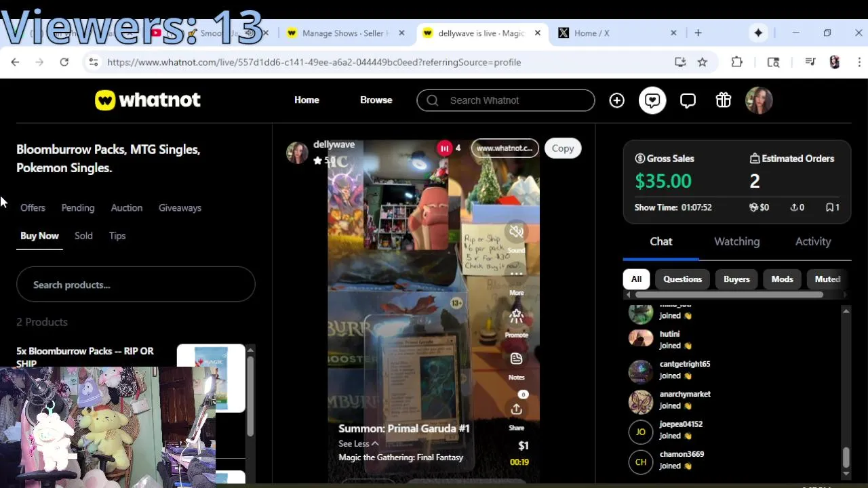868x488 pixels.
Task: Open the gift box rewards icon
Action: click(724, 100)
